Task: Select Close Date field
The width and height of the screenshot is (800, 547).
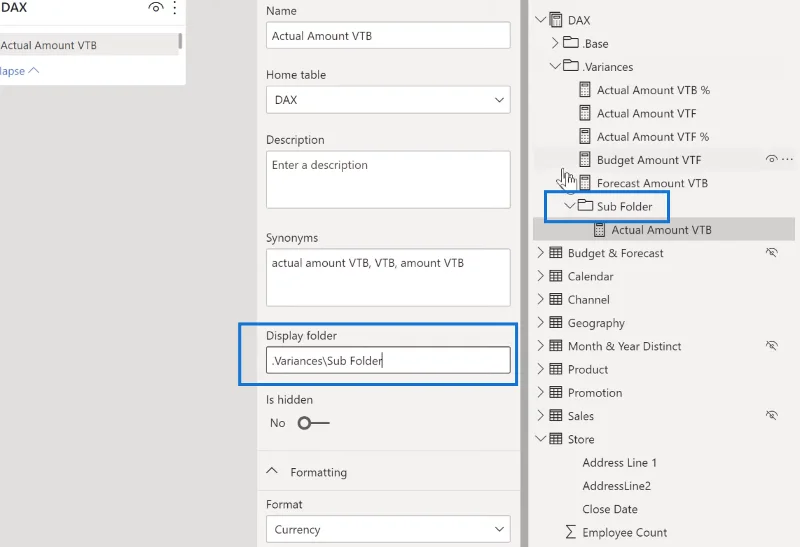Action: click(x=610, y=509)
